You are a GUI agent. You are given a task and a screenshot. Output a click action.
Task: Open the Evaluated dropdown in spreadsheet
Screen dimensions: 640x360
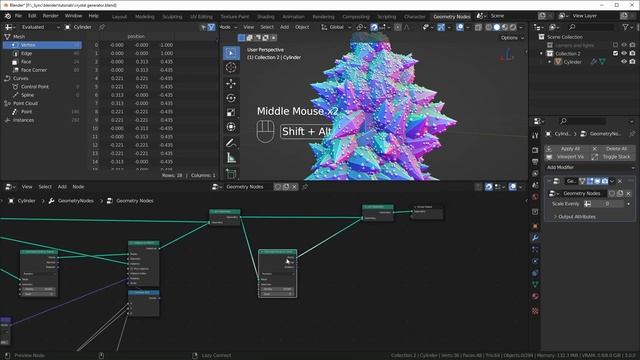click(40, 27)
